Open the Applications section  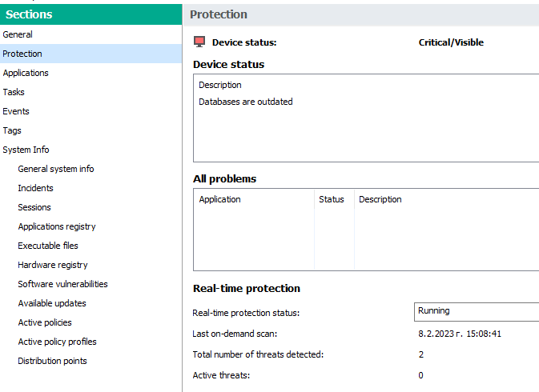click(26, 73)
